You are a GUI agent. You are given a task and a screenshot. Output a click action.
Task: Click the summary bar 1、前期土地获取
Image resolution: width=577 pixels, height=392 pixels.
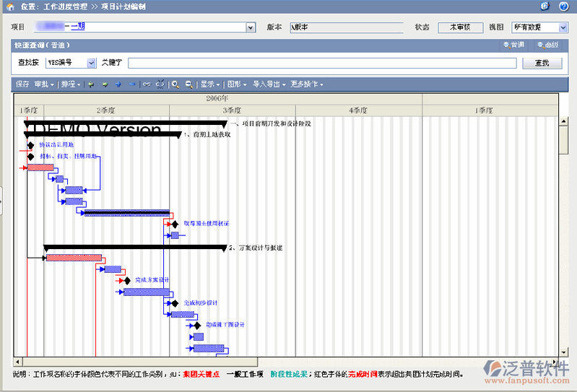(x=103, y=134)
